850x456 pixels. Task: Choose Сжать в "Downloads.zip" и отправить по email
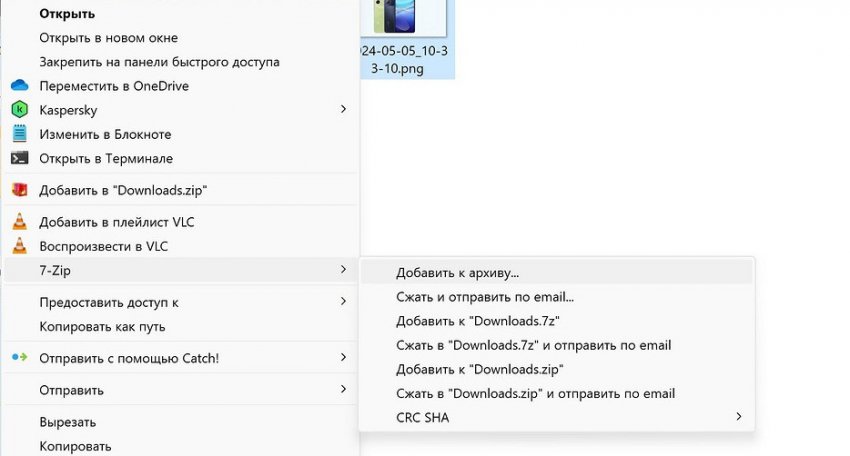535,393
